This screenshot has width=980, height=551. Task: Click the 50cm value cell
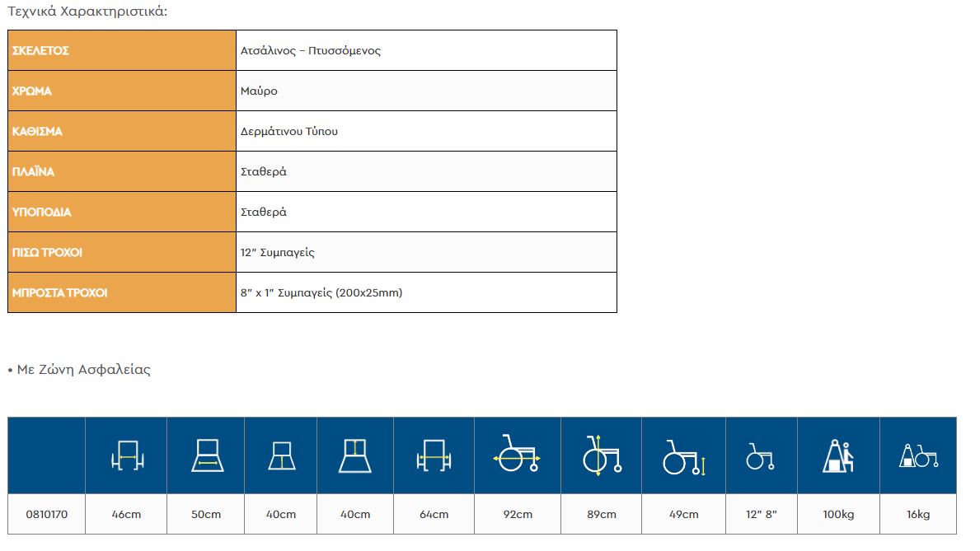206,514
